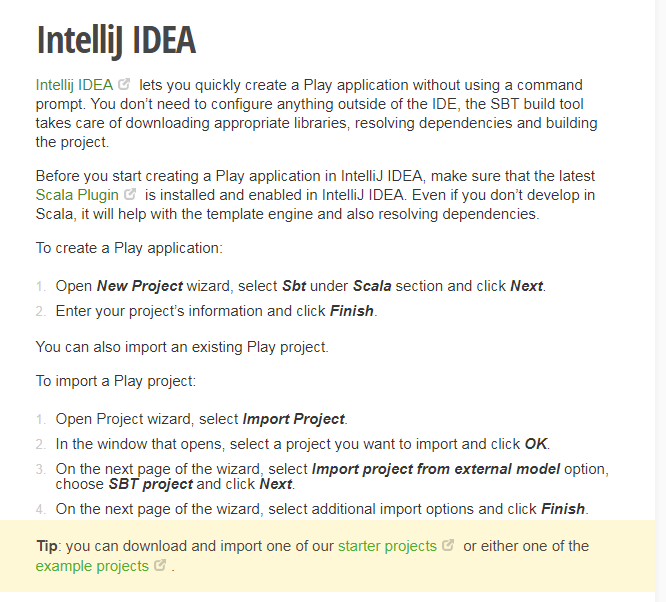Image resolution: width=666 pixels, height=602 pixels.
Task: Click the bold OK text
Action: point(536,444)
